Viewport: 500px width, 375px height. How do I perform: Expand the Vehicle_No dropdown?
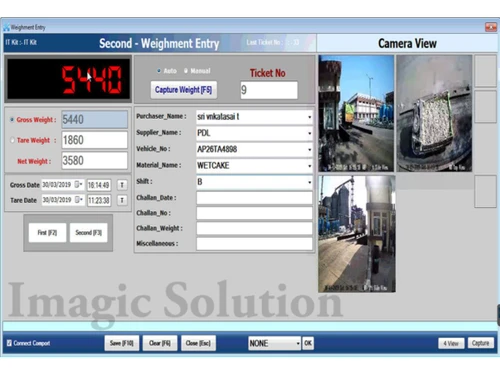coord(309,150)
